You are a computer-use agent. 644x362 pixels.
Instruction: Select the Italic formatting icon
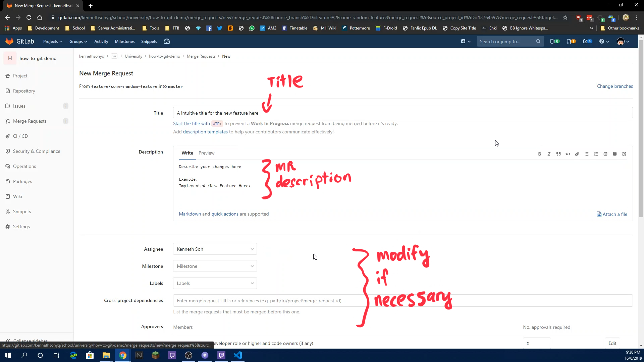point(549,154)
